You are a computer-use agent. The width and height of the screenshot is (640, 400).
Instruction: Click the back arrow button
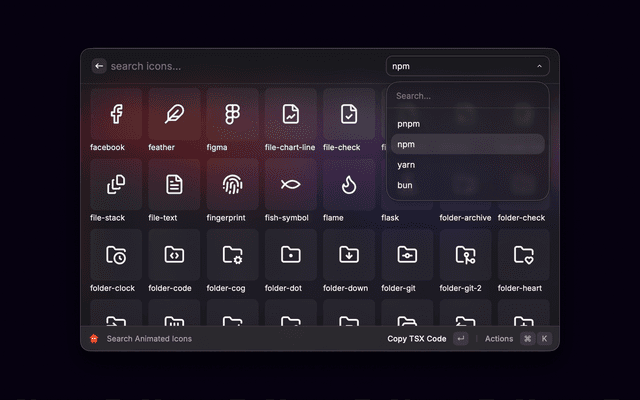tap(99, 66)
